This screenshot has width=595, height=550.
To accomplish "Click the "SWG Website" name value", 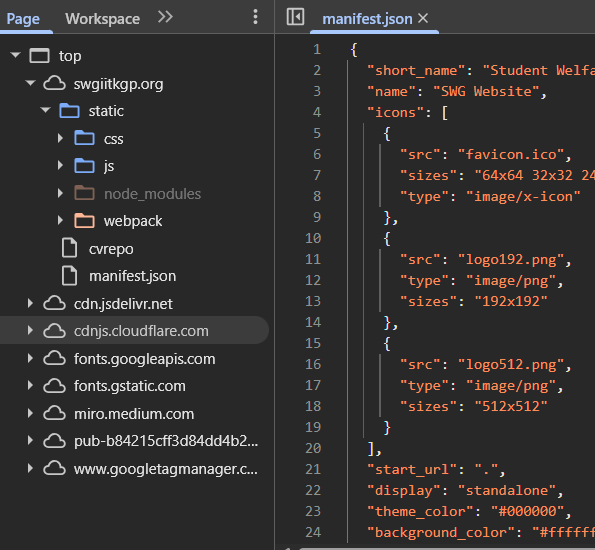I will 486,91.
